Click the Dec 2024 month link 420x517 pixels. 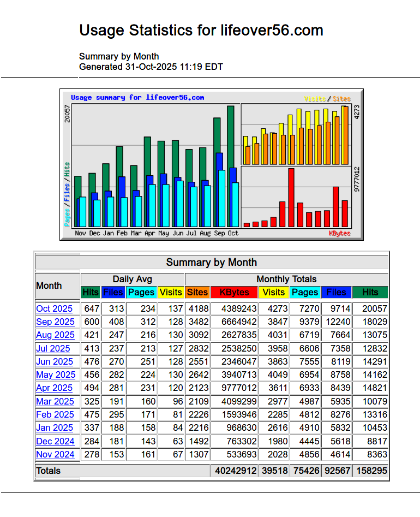(55, 441)
